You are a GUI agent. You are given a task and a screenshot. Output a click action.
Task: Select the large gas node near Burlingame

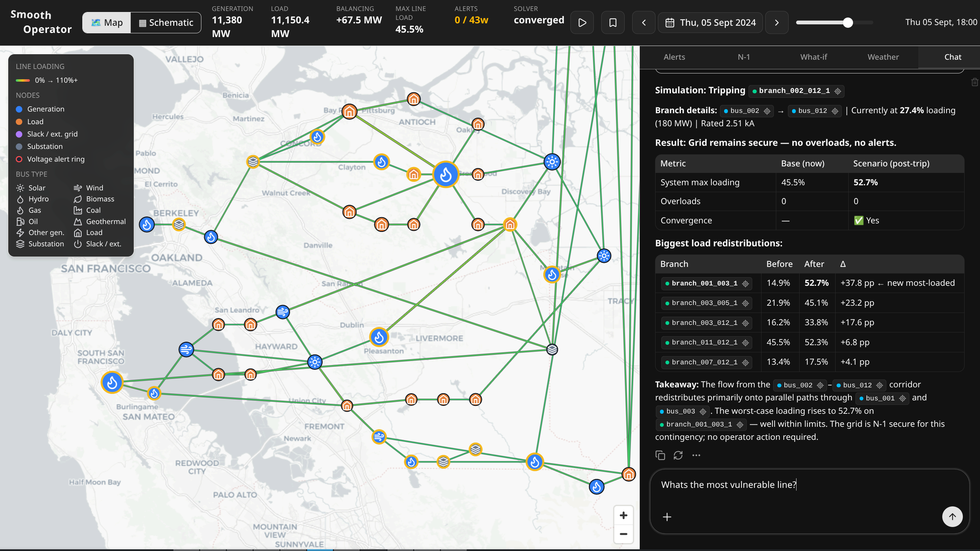[x=112, y=383]
